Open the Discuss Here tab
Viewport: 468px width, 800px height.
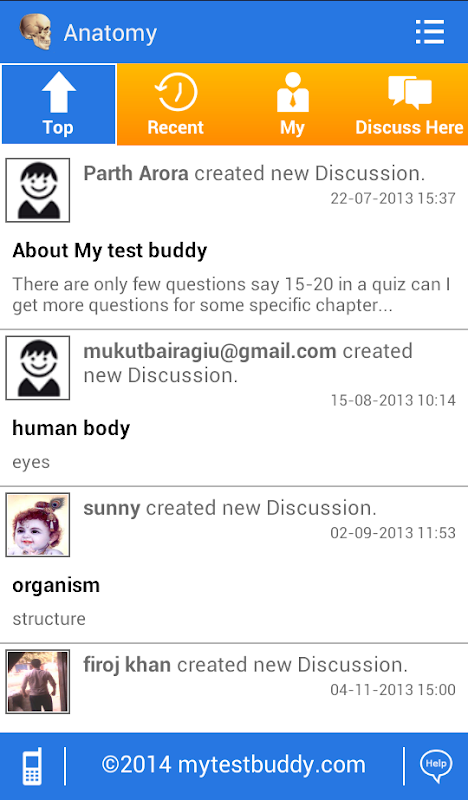pyautogui.click(x=409, y=105)
